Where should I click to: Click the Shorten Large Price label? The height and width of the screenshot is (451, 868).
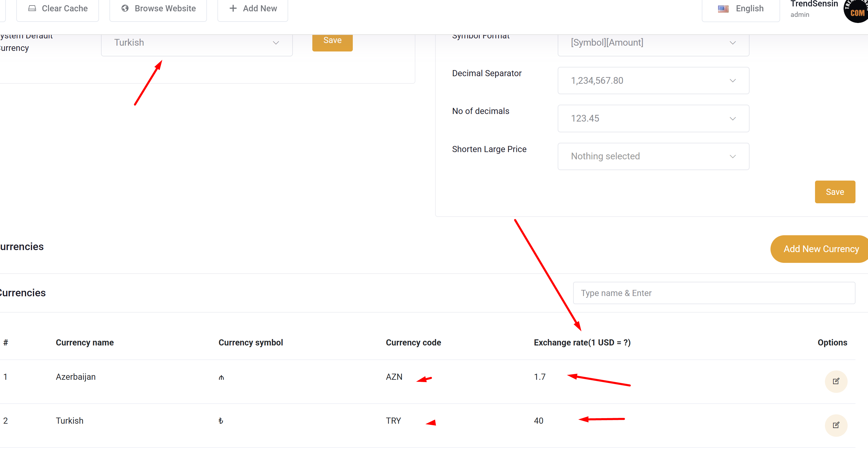pos(489,149)
